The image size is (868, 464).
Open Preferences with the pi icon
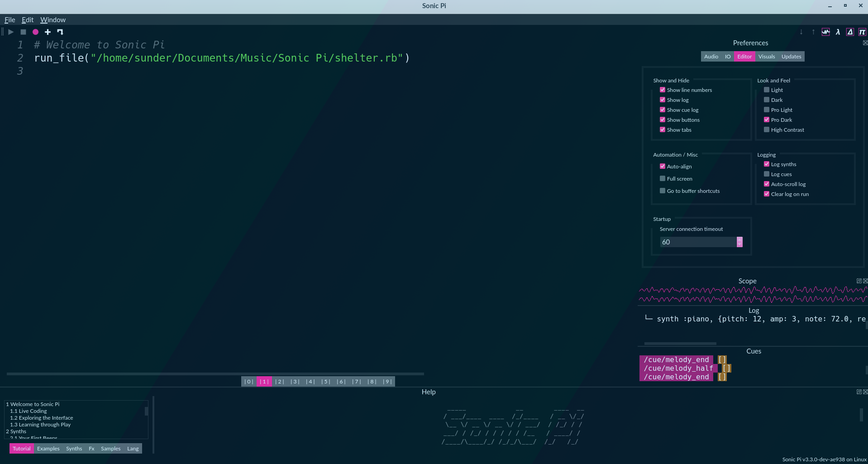pyautogui.click(x=862, y=32)
